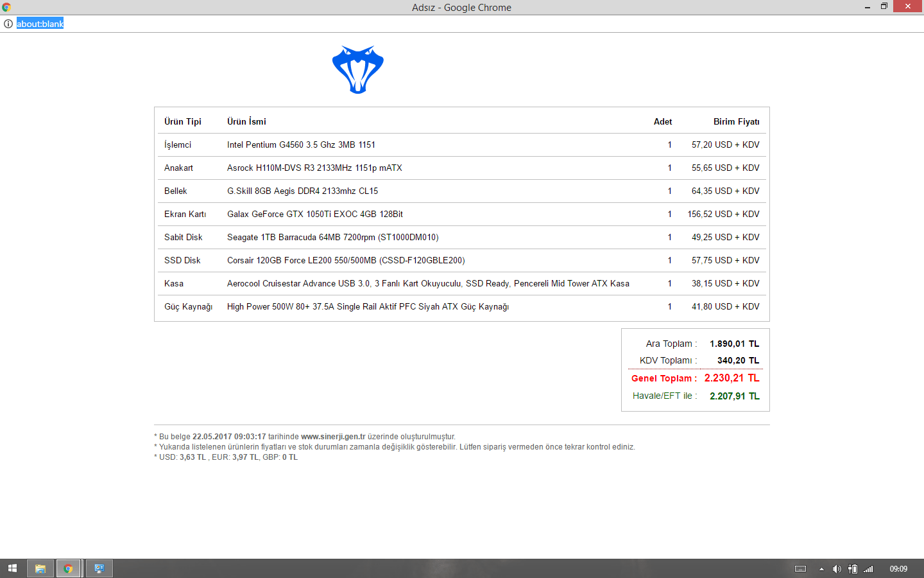Click the 'Adet' column header

click(663, 121)
